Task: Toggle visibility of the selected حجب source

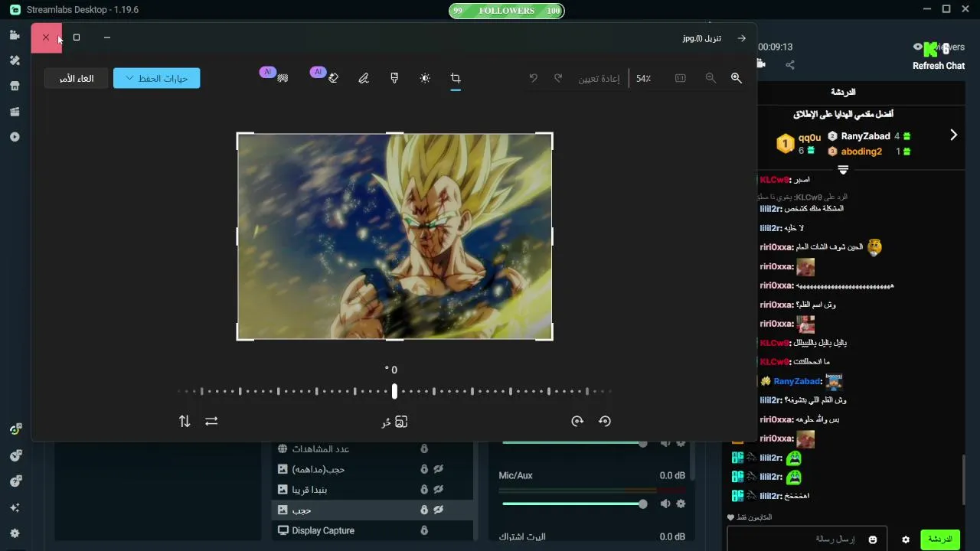Action: 439,510
